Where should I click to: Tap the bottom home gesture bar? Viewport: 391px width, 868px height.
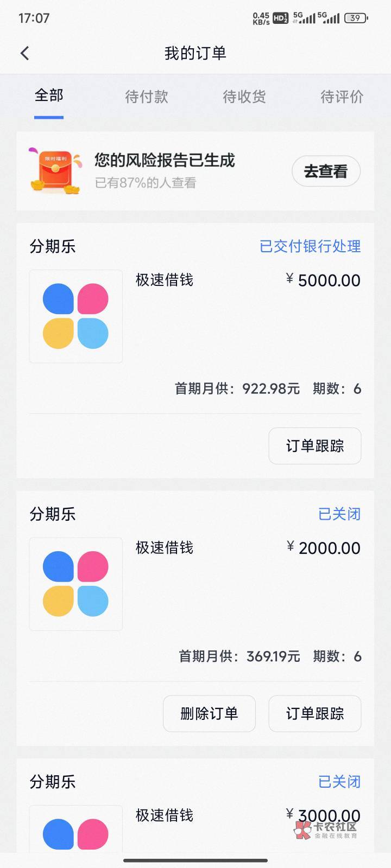195,860
